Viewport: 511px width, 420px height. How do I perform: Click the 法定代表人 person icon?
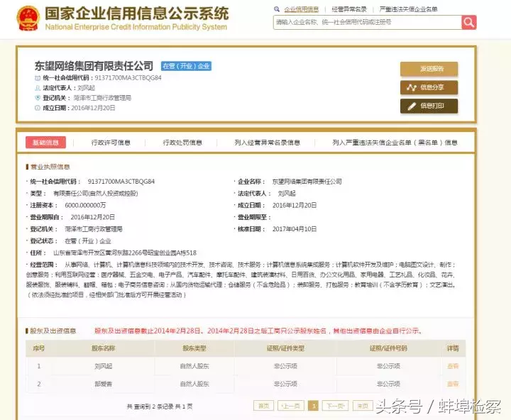tap(38, 88)
